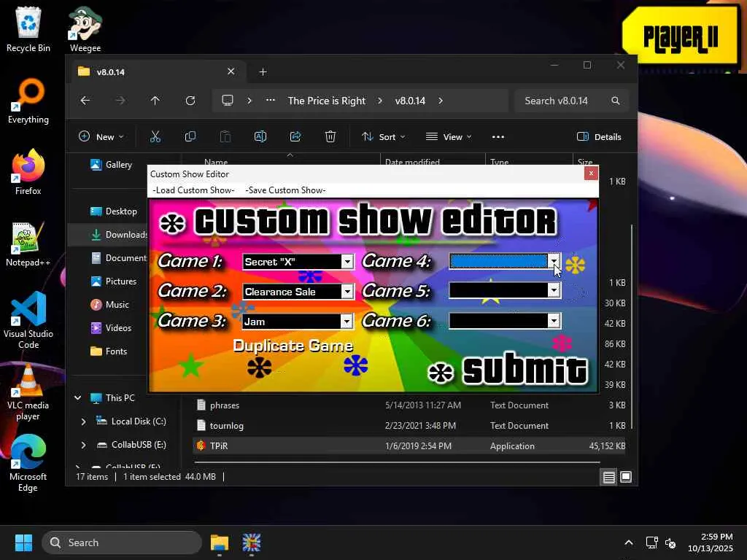Click the Share icon in toolbar
The height and width of the screenshot is (560, 747).
(x=295, y=136)
